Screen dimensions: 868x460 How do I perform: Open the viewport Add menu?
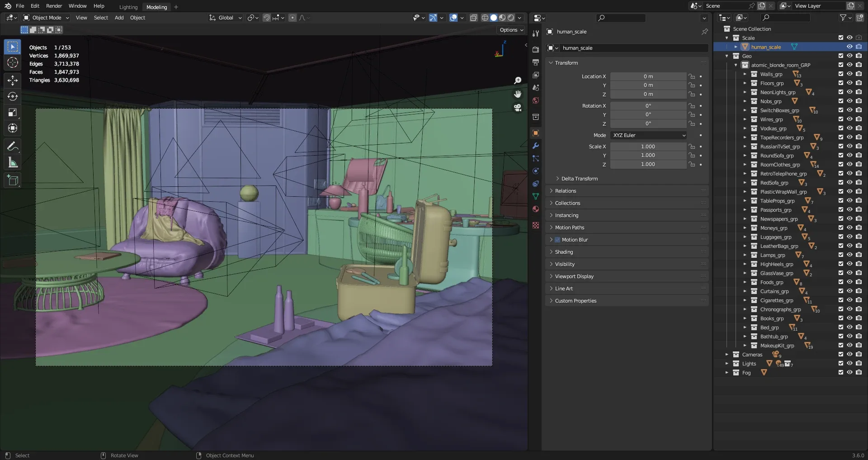point(119,18)
